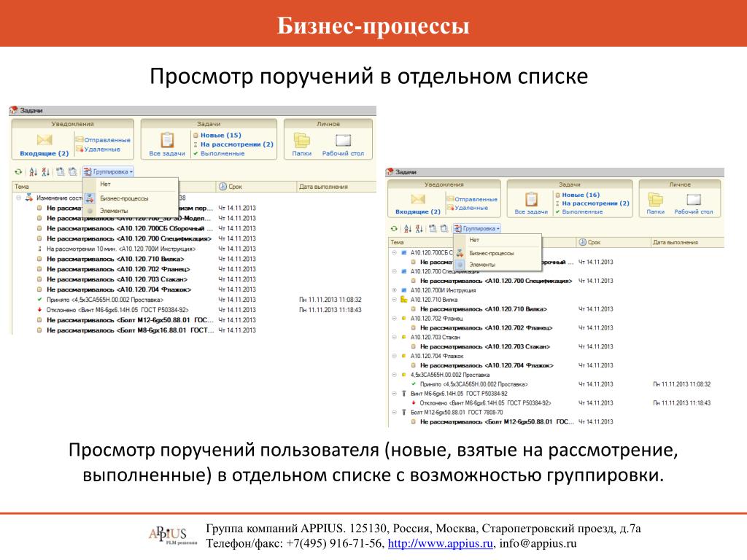This screenshot has width=747, height=560.
Task: Click Все задачи clipboard icon in right window
Action: pyautogui.click(x=531, y=199)
